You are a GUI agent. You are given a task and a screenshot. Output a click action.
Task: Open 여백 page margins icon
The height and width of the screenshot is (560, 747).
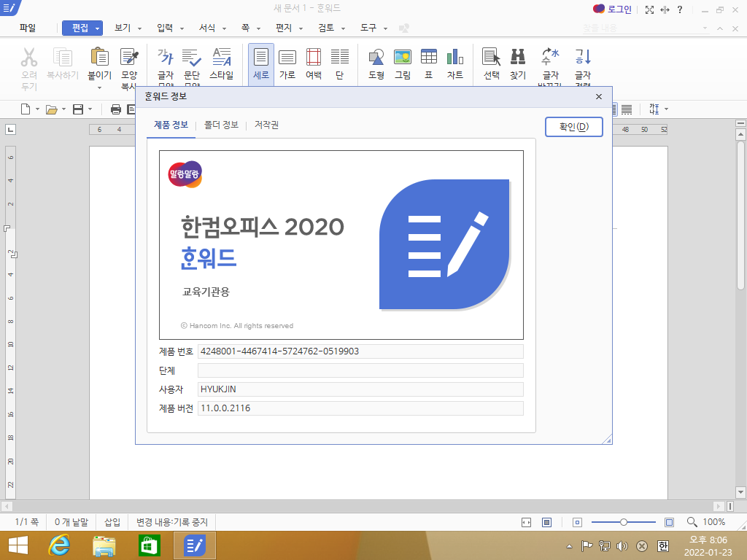(x=314, y=57)
